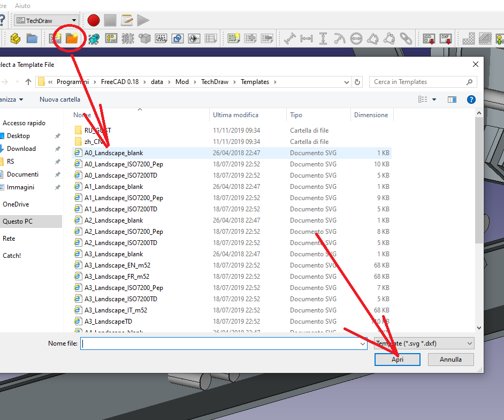Select the A2_Landscape_ISO7200TD file

tap(232, 243)
